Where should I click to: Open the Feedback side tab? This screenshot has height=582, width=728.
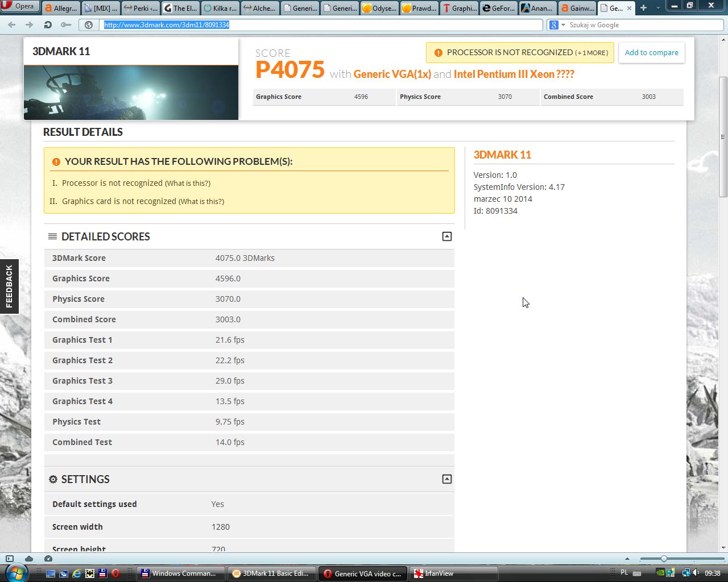9,286
